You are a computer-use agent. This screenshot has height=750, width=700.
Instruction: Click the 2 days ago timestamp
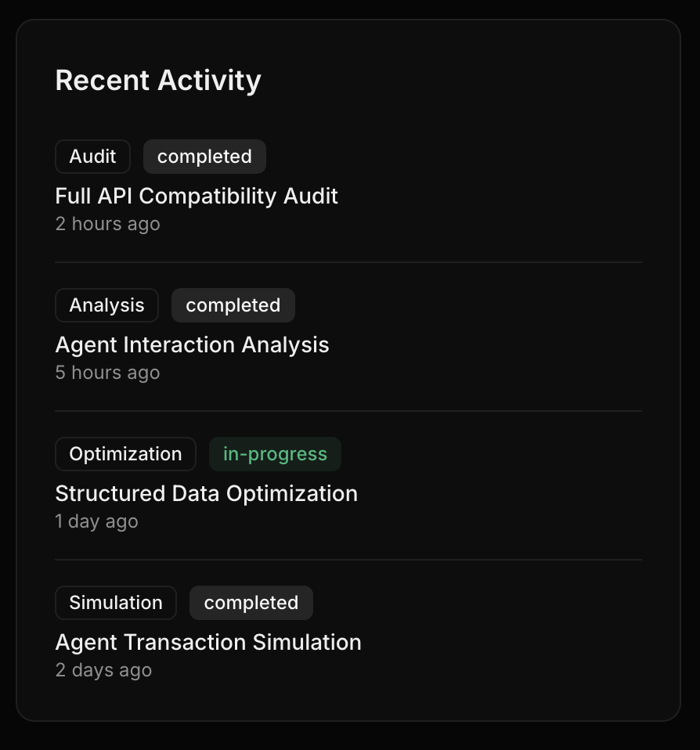point(103,670)
